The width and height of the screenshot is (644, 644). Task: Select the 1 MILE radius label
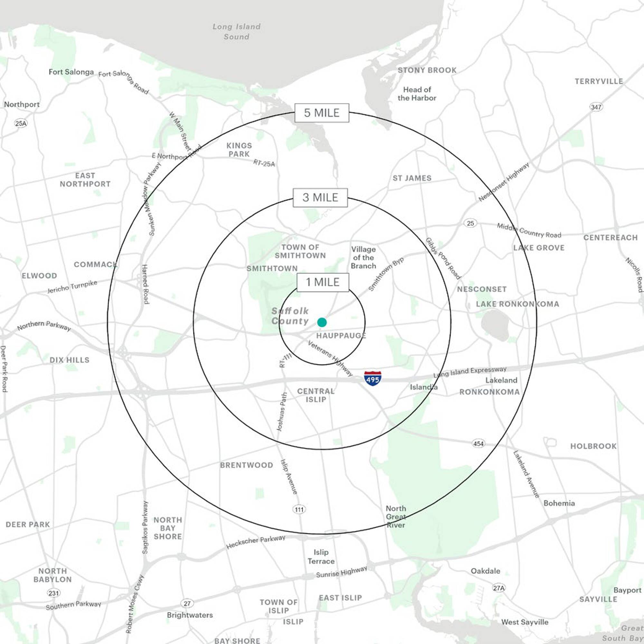(323, 282)
